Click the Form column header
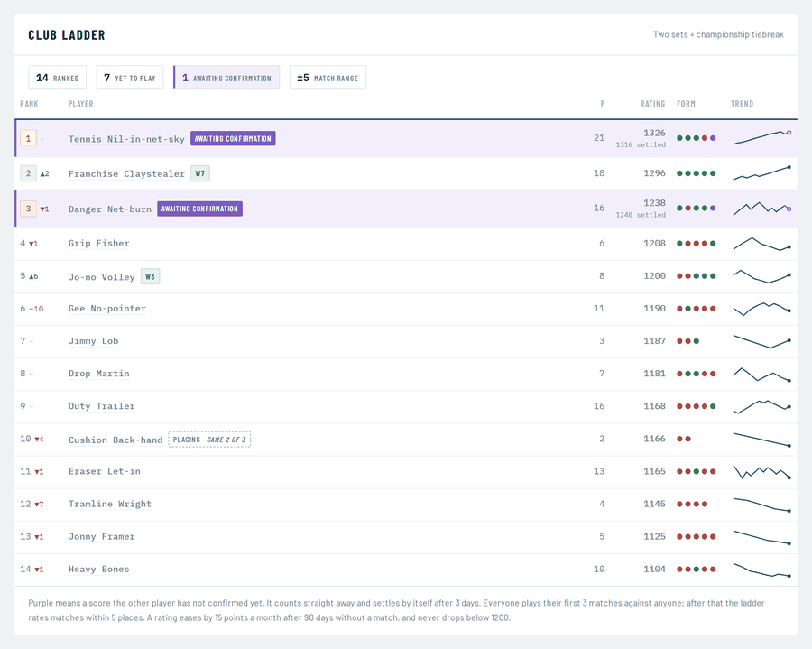 687,104
